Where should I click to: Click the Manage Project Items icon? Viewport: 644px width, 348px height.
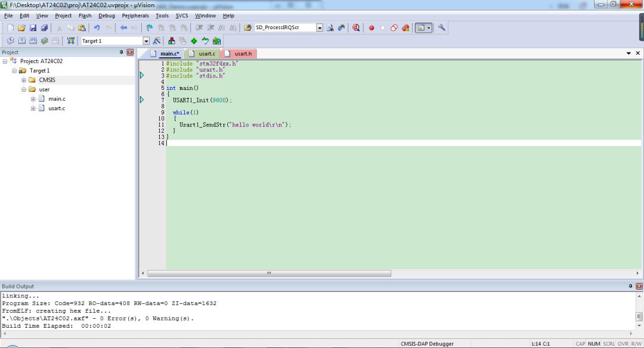(171, 41)
